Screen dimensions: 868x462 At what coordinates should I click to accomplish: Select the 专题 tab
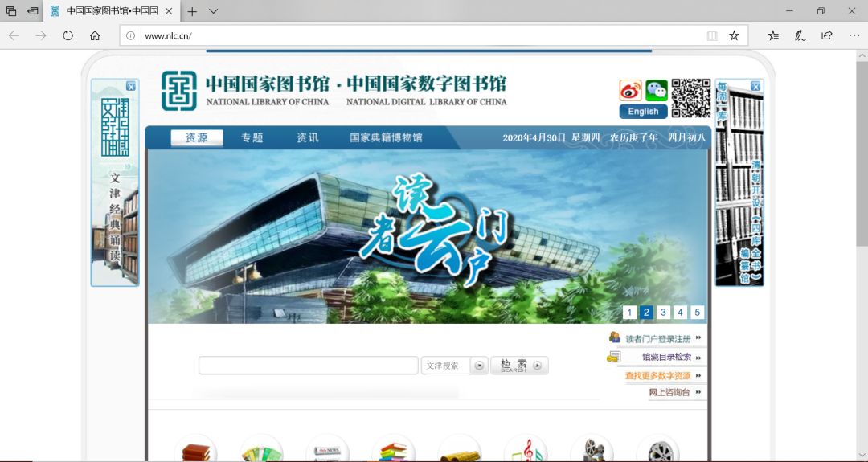click(252, 137)
